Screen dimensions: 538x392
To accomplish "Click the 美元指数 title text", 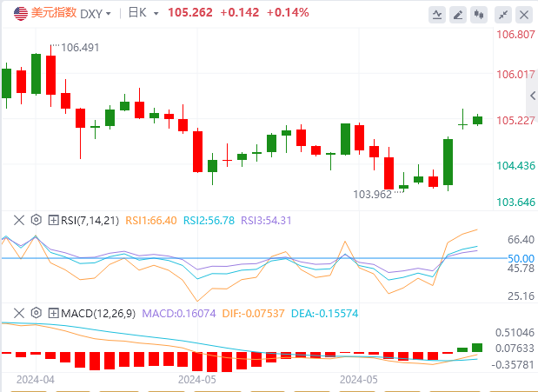I will (x=54, y=13).
